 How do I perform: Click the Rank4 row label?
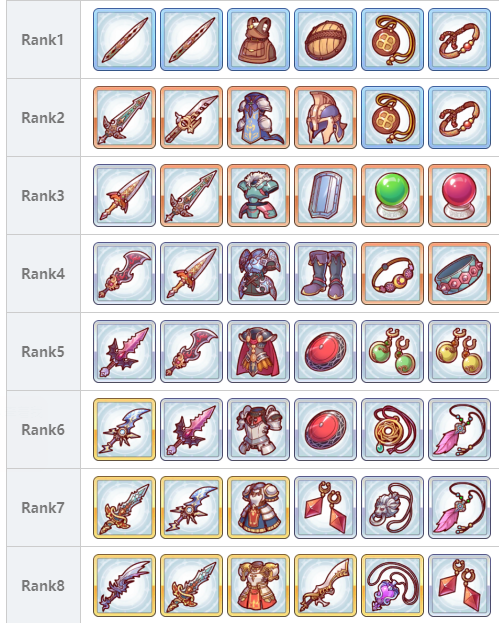[x=43, y=274]
